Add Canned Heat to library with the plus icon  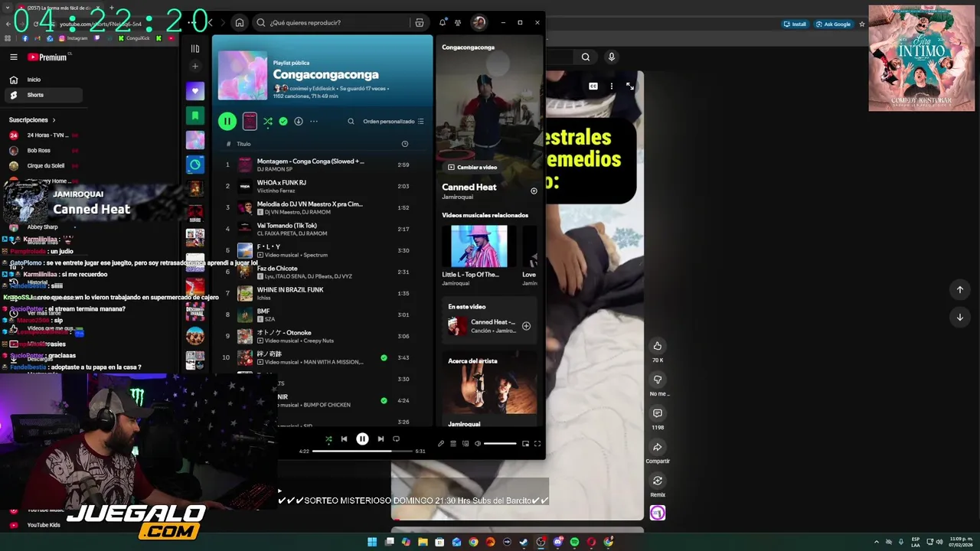pos(534,191)
